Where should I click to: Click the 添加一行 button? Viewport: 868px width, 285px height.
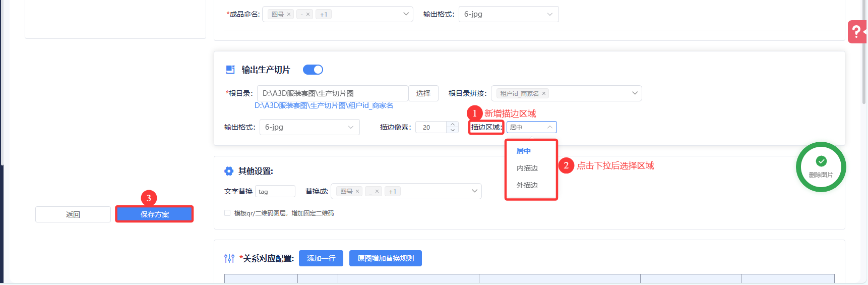[x=321, y=258]
